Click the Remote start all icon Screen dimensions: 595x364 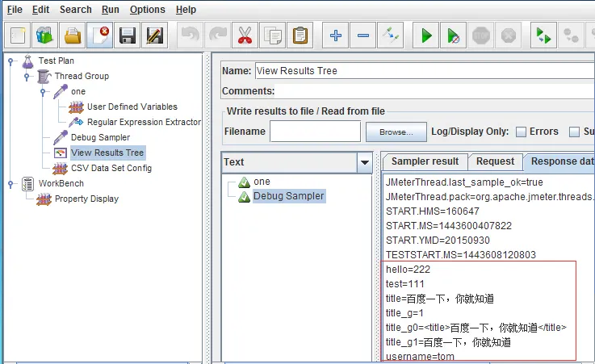(544, 36)
